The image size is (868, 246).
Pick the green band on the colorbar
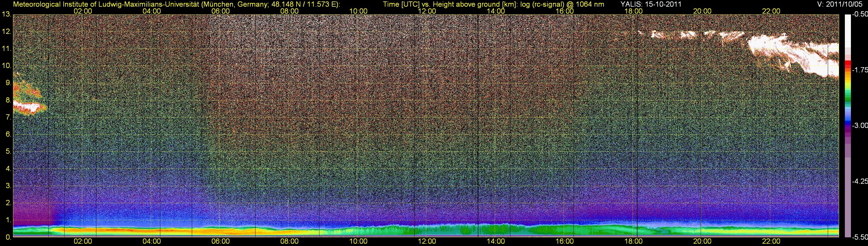(x=848, y=98)
